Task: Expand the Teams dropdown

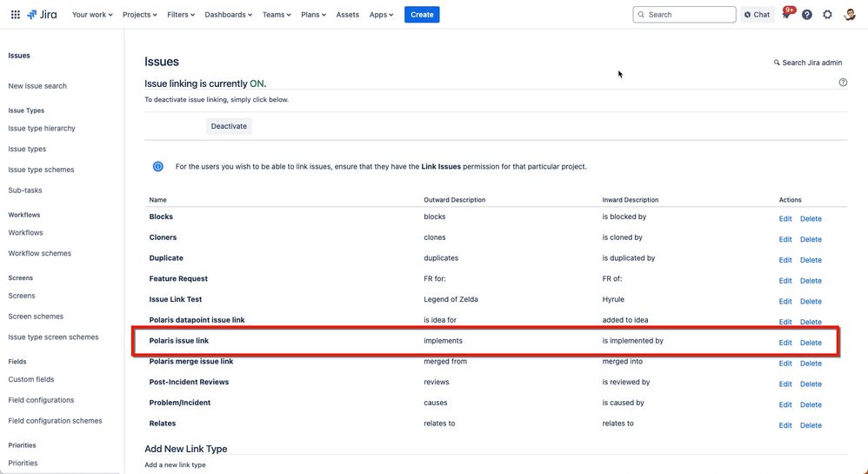Action: point(277,15)
